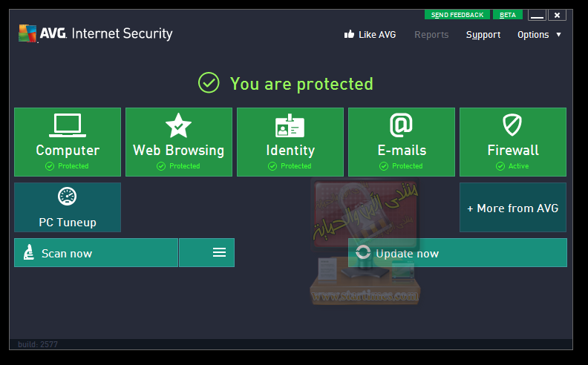This screenshot has height=365, width=588.
Task: Open the More from AVG tile
Action: [513, 207]
